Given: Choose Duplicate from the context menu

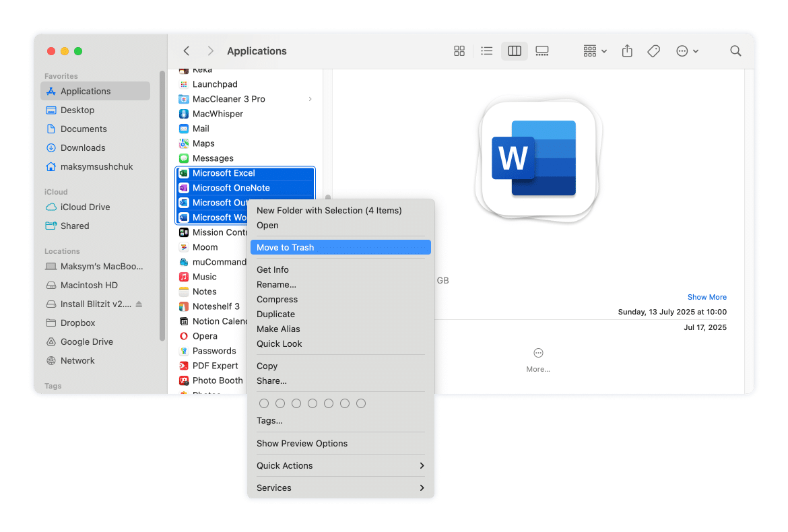Looking at the screenshot, I should click(341, 314).
